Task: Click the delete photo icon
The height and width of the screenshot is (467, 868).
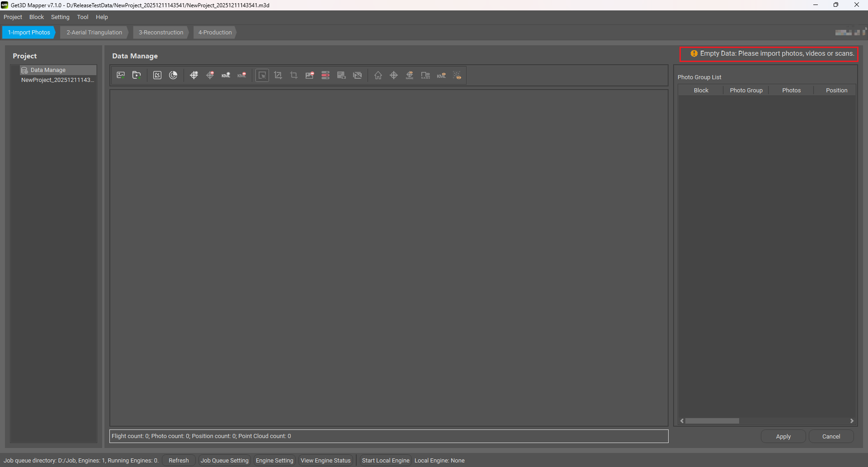Action: [x=310, y=75]
